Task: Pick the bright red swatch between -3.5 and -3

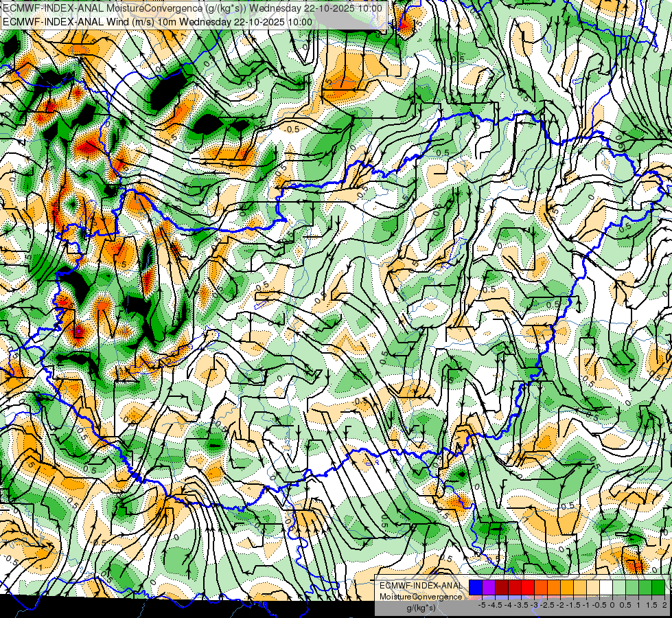Action: 528,588
